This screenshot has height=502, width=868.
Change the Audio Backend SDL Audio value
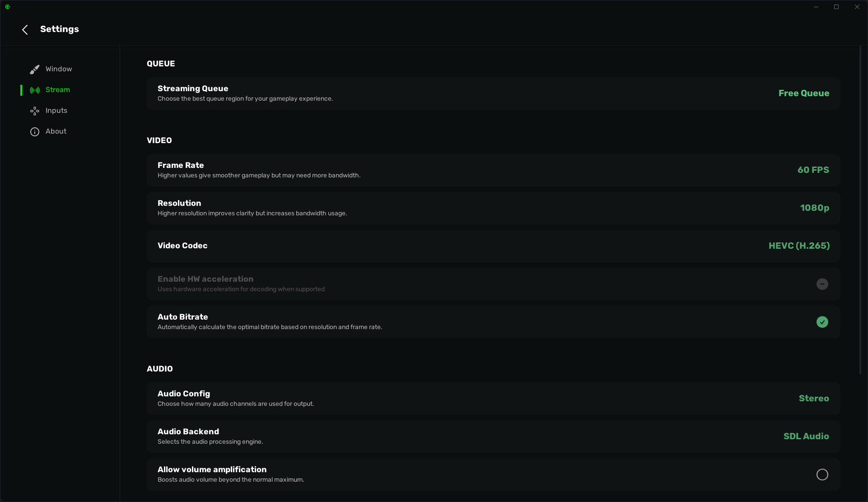(x=806, y=437)
